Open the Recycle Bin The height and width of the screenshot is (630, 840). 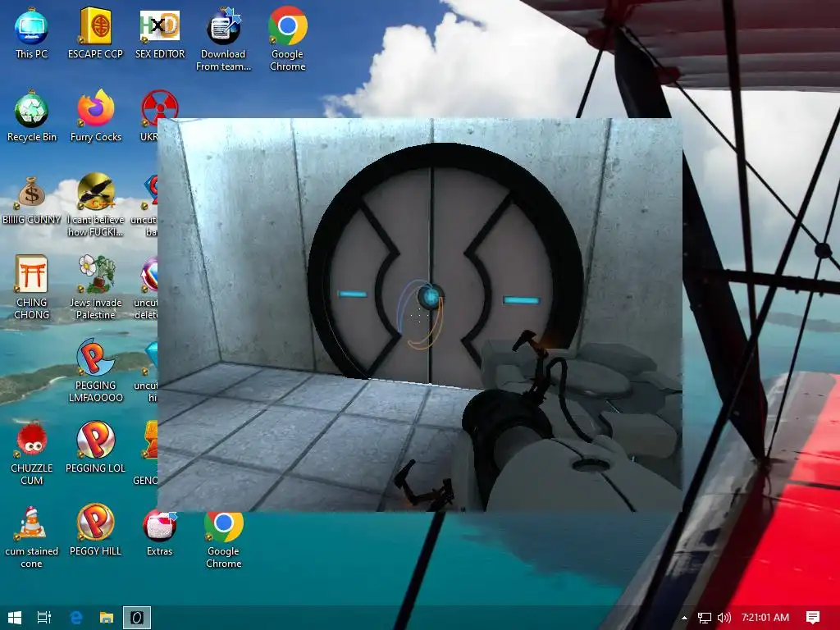[31, 116]
